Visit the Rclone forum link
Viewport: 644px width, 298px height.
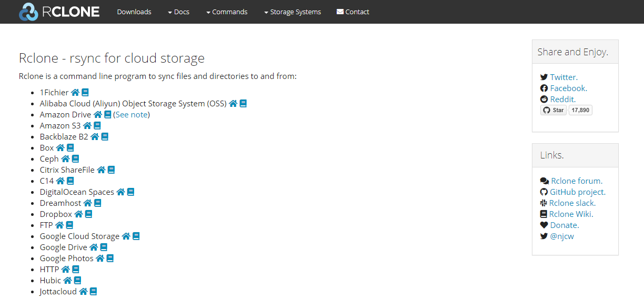point(577,181)
